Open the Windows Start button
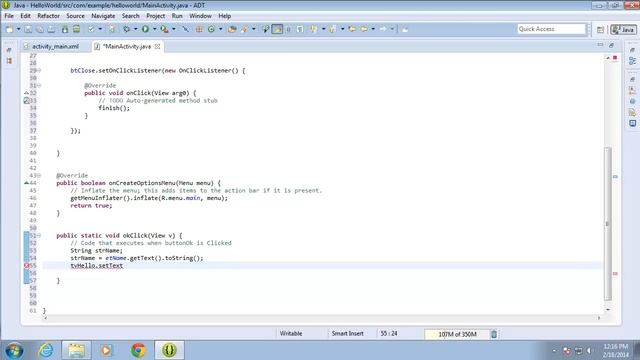The width and height of the screenshot is (640, 360). coord(14,350)
